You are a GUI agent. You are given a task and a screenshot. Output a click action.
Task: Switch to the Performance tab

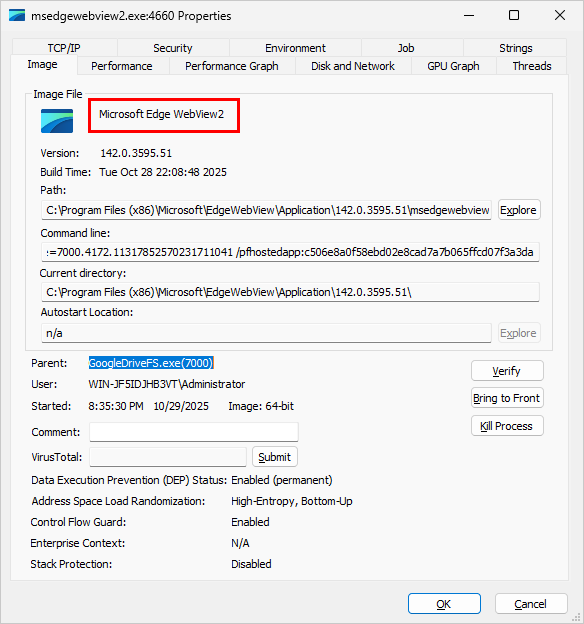click(122, 66)
